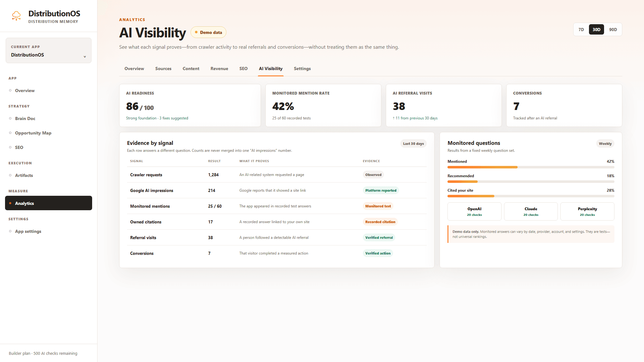644x362 pixels.
Task: Open the Settings tab
Action: pos(302,69)
